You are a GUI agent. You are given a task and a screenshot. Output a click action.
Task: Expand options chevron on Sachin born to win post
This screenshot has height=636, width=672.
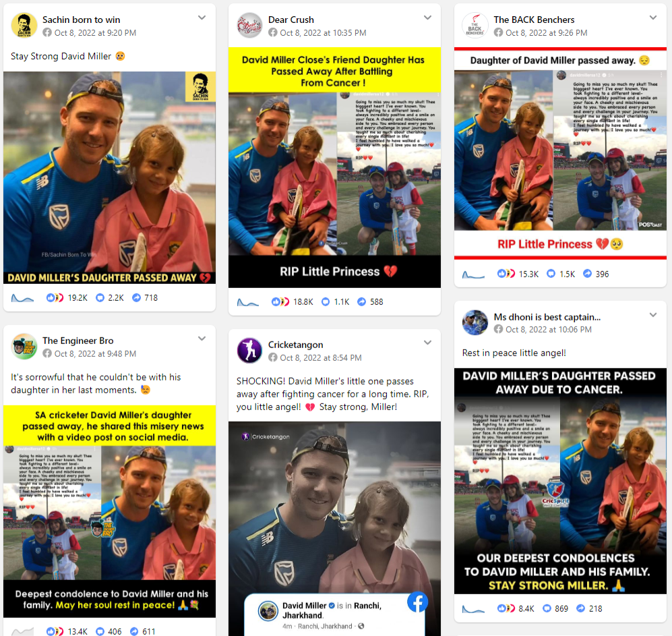pyautogui.click(x=202, y=18)
